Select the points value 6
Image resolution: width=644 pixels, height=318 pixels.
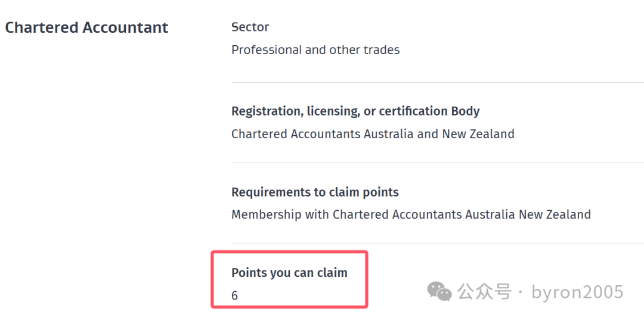pos(235,295)
